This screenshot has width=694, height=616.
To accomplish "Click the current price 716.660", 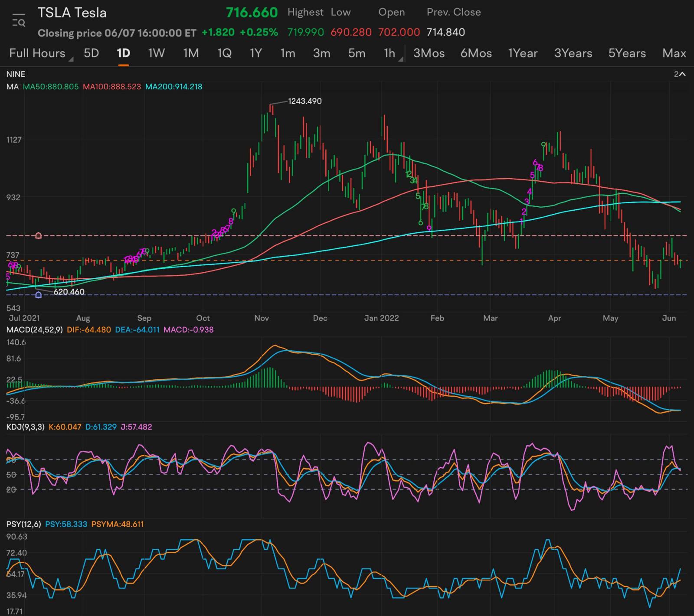I will click(x=252, y=13).
